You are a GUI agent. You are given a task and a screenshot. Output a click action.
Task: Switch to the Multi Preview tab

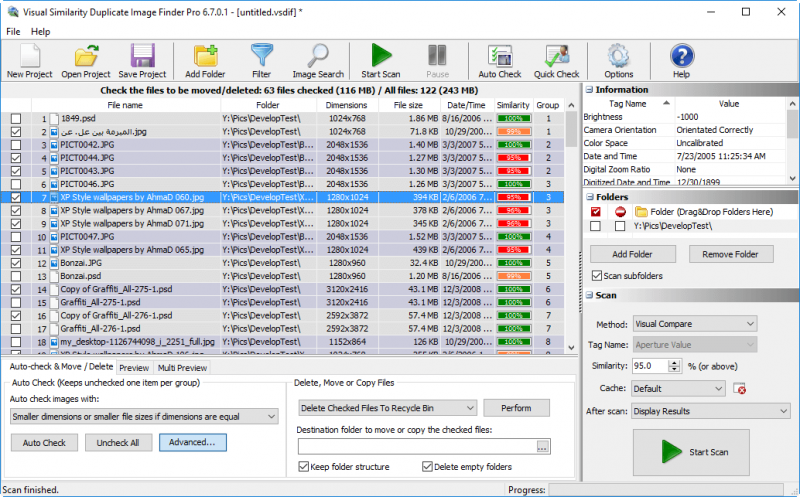click(183, 368)
